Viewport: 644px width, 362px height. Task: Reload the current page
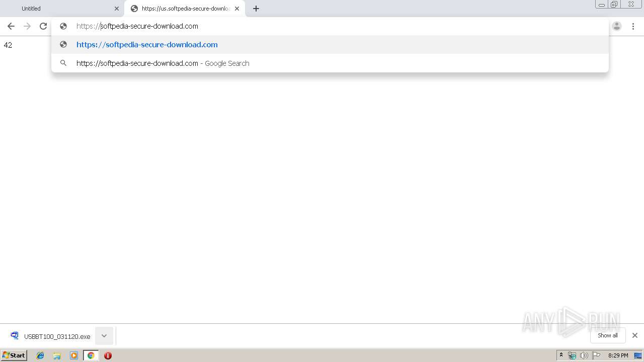coord(43,26)
